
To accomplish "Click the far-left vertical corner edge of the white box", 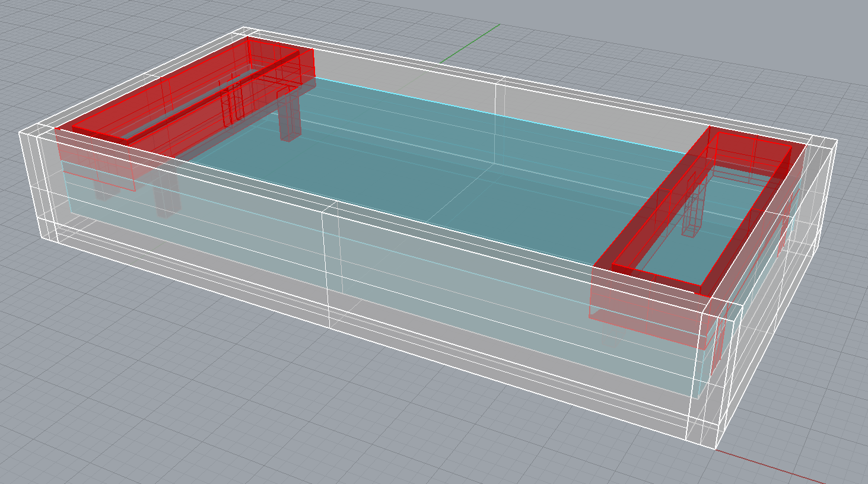I will pyautogui.click(x=24, y=178).
